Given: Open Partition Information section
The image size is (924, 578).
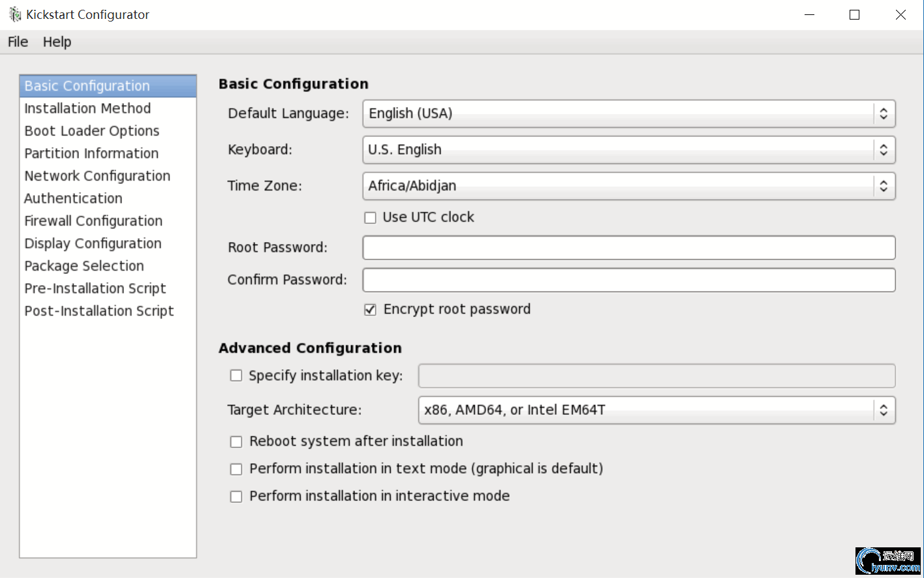Looking at the screenshot, I should [91, 153].
